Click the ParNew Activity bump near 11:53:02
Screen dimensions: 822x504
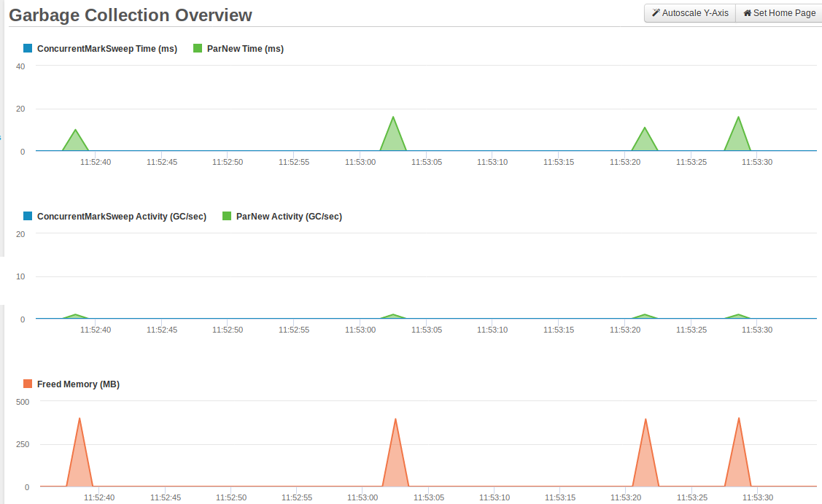pyautogui.click(x=392, y=316)
